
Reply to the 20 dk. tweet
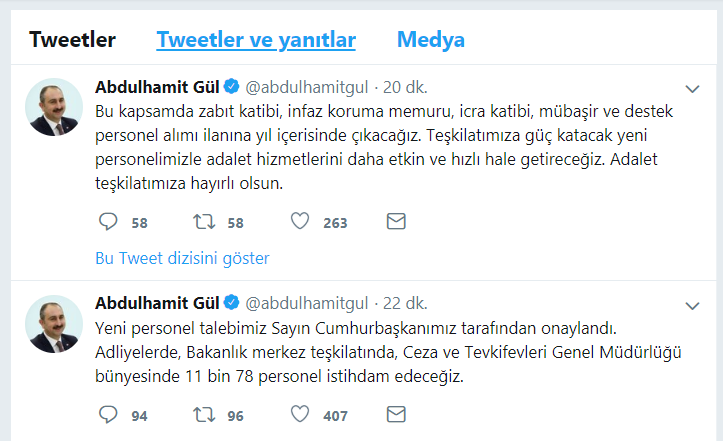click(x=108, y=222)
